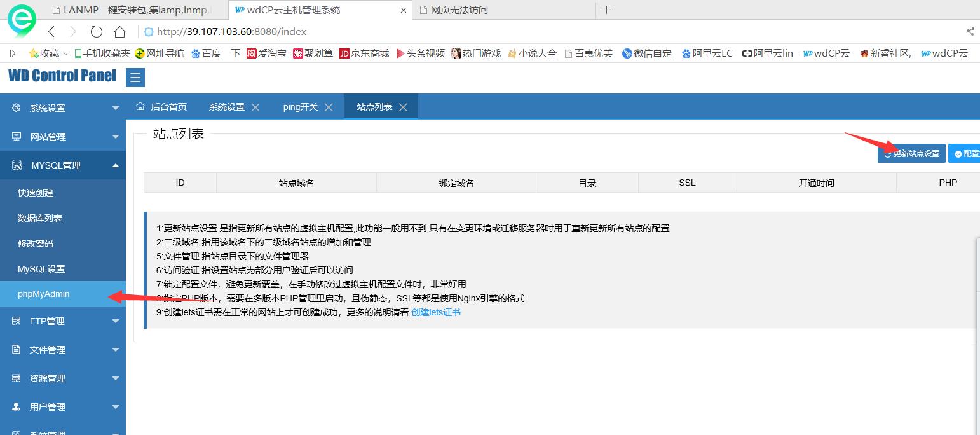Select 数据库列表 in MYSQL submenu

(40, 218)
